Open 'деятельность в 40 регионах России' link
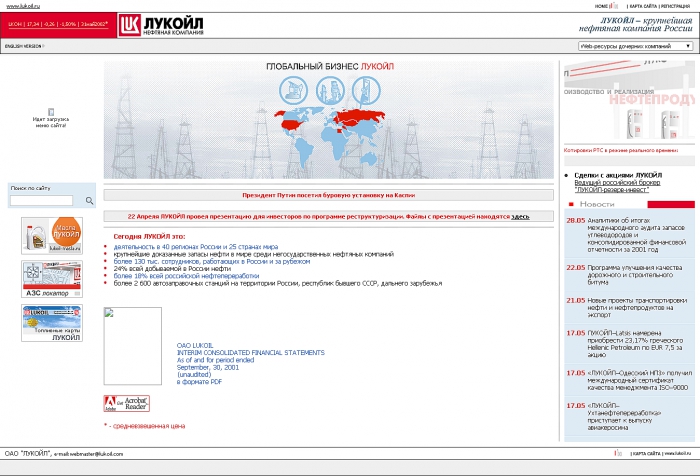Viewport: 700px width, 476px height. click(x=196, y=246)
